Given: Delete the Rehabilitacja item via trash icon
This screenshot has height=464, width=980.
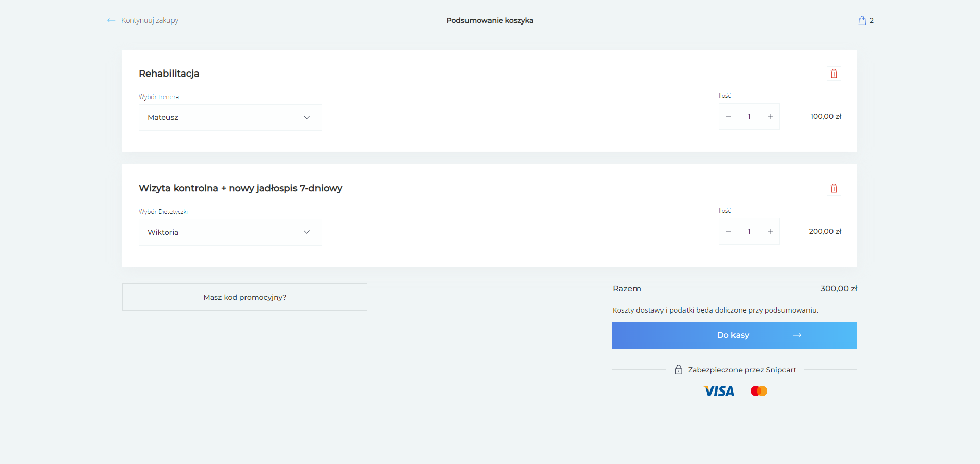Looking at the screenshot, I should [834, 73].
